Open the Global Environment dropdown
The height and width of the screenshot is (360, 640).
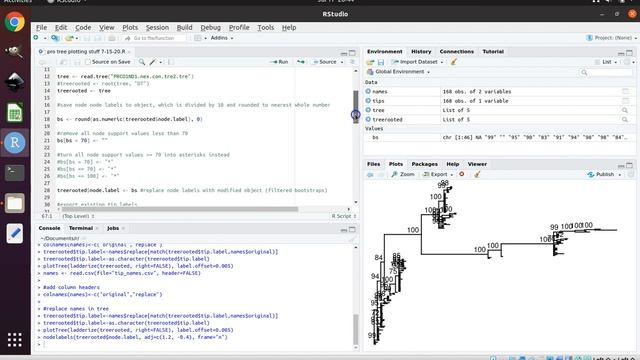click(398, 72)
